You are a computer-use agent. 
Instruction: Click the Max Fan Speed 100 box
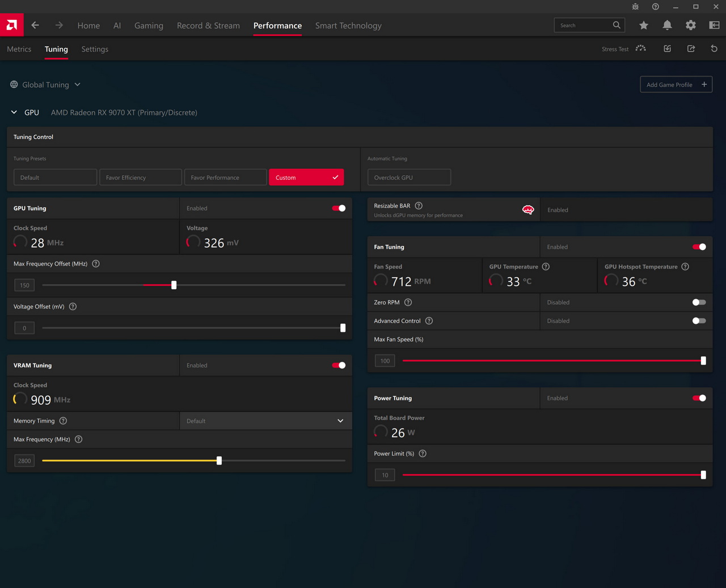point(385,361)
